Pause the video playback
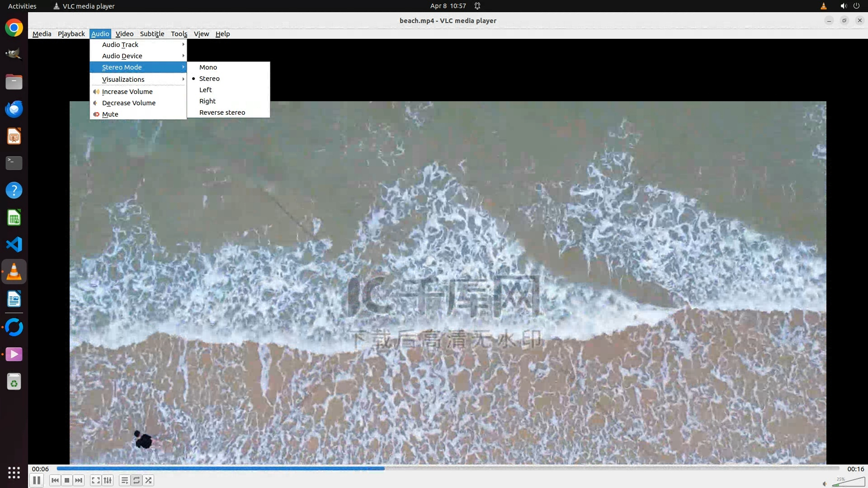 (x=37, y=480)
